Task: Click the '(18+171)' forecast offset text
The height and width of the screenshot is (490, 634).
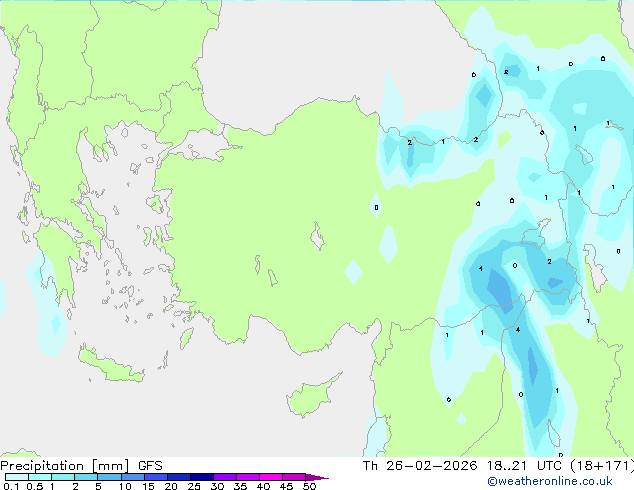Action: pos(602,466)
